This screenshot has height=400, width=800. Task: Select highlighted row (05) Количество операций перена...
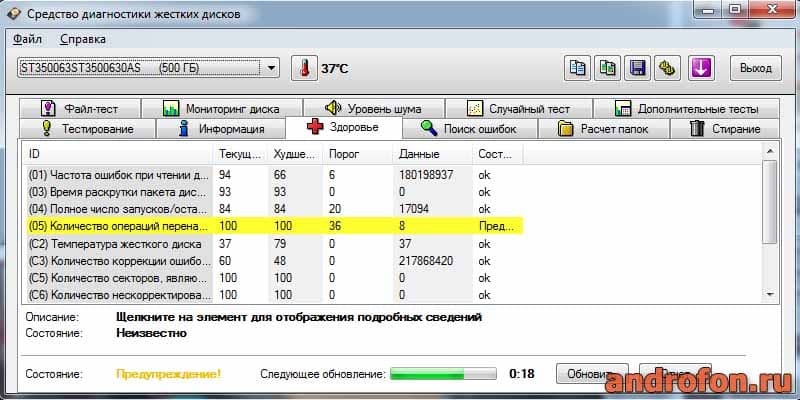click(x=273, y=227)
